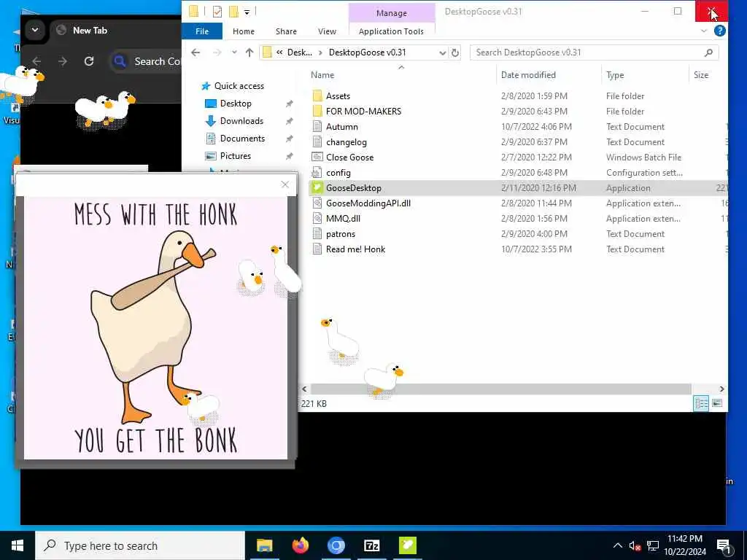This screenshot has height=560, width=747.
Task: Open Customize Quick Access Toolbar dropdown
Action: point(247,12)
